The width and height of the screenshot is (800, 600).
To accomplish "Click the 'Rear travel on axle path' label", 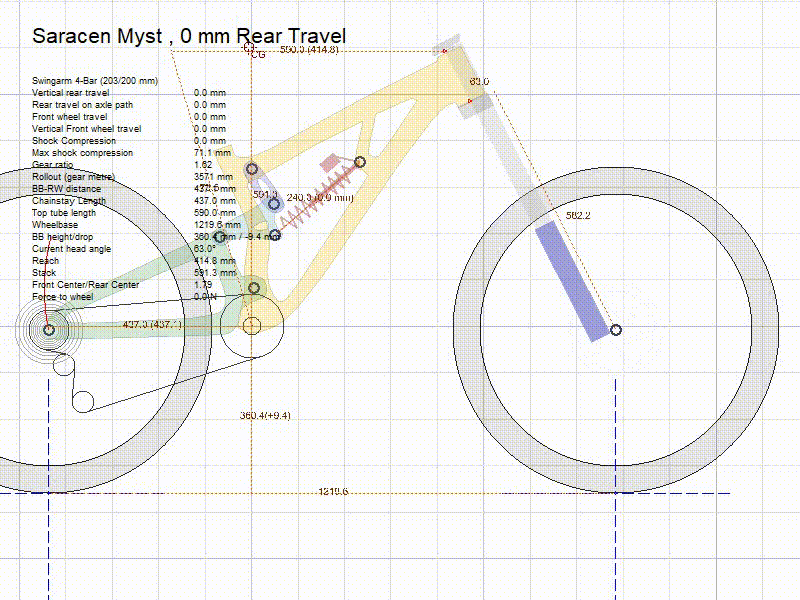I will pyautogui.click(x=82, y=105).
